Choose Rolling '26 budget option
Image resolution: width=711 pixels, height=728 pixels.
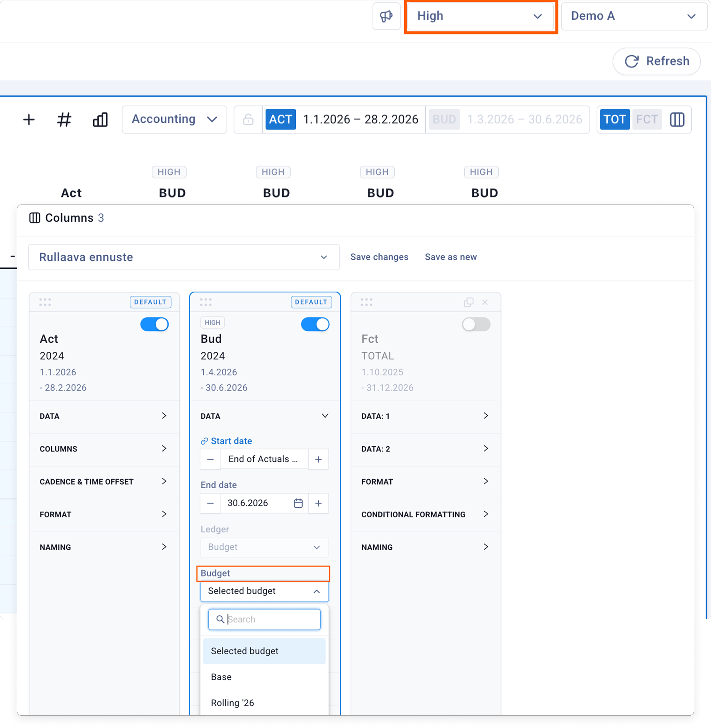point(264,703)
